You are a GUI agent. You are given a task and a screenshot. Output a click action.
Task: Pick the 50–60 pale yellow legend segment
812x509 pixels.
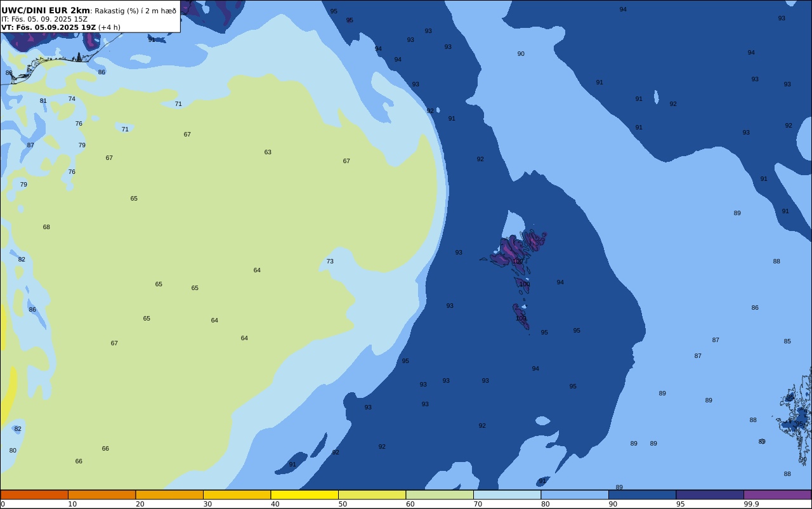372,494
